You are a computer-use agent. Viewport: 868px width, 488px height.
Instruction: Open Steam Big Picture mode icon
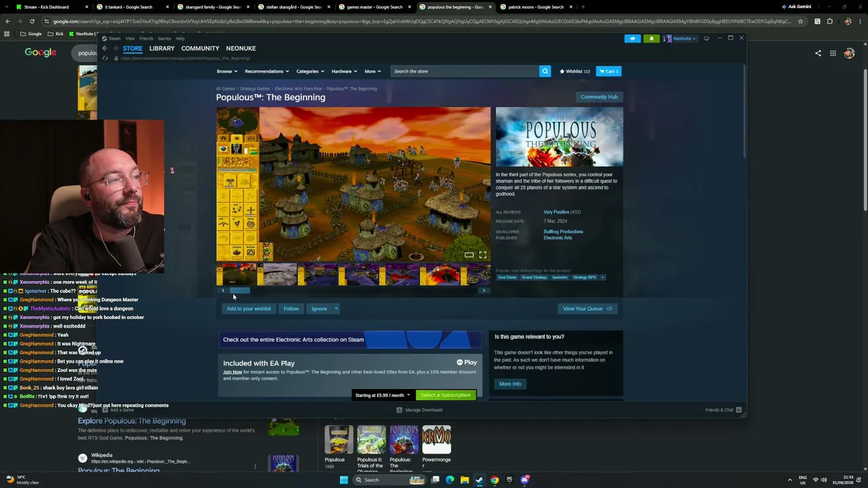click(x=706, y=39)
